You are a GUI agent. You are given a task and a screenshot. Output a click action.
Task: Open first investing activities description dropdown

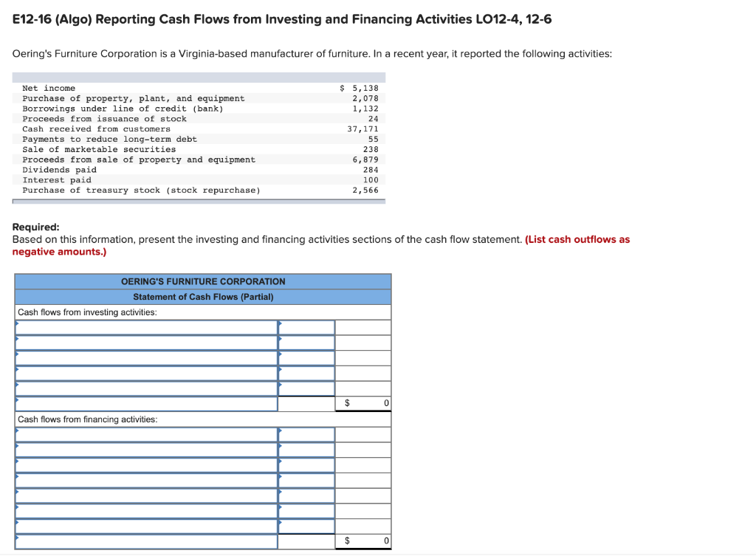(x=146, y=327)
